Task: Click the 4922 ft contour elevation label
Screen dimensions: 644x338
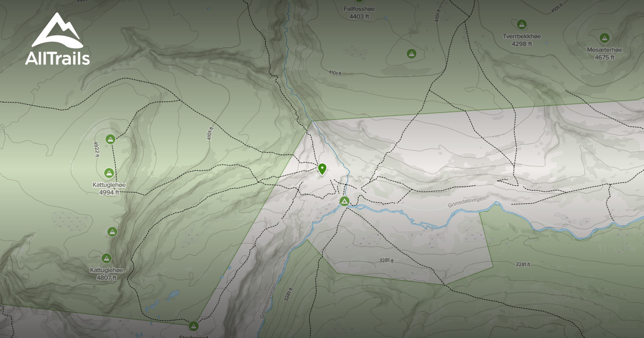Action: point(97,149)
